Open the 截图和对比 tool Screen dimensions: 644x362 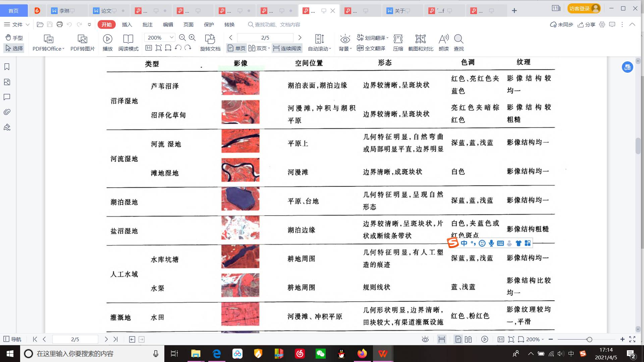(420, 39)
